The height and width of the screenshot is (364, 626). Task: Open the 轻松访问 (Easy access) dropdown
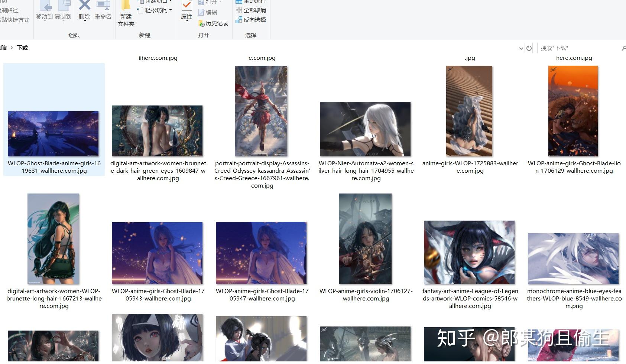pyautogui.click(x=155, y=10)
